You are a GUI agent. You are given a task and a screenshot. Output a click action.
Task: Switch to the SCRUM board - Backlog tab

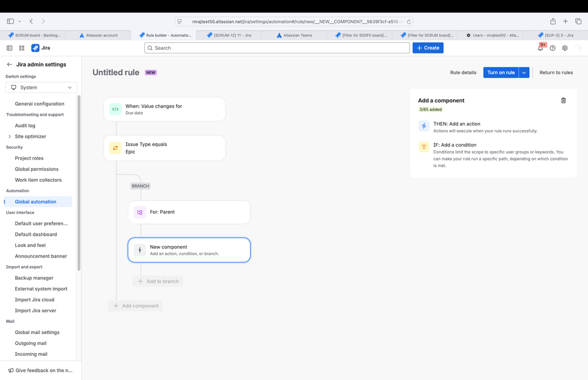pos(33,35)
